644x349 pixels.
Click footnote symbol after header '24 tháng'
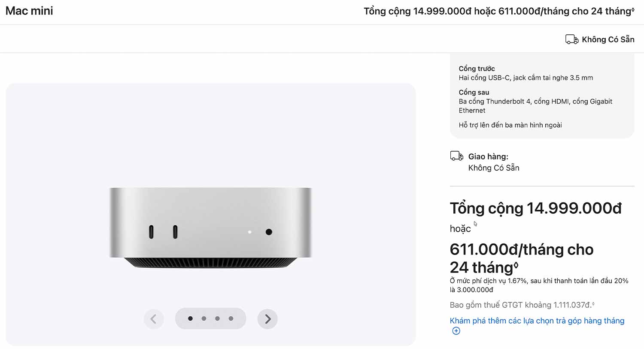[633, 9]
